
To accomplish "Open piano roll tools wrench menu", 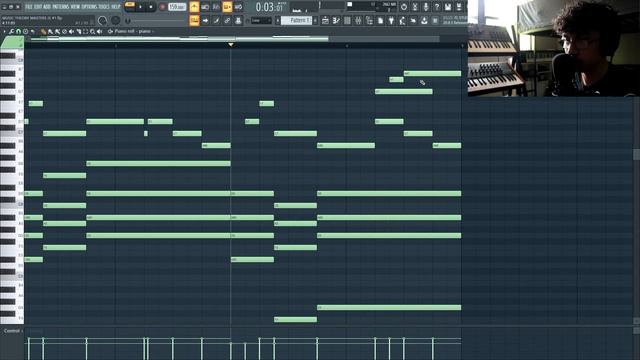I will coord(11,31).
